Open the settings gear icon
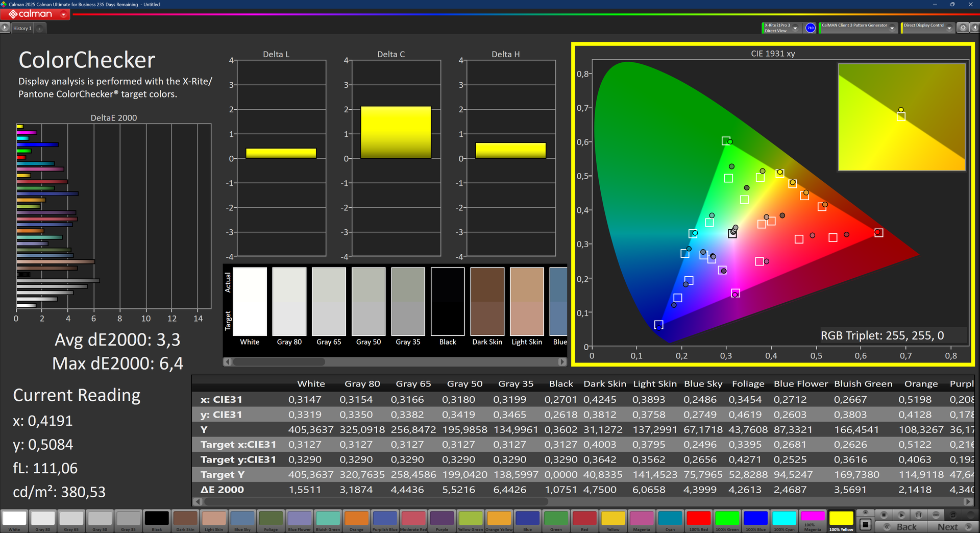This screenshot has width=980, height=533. [x=963, y=28]
